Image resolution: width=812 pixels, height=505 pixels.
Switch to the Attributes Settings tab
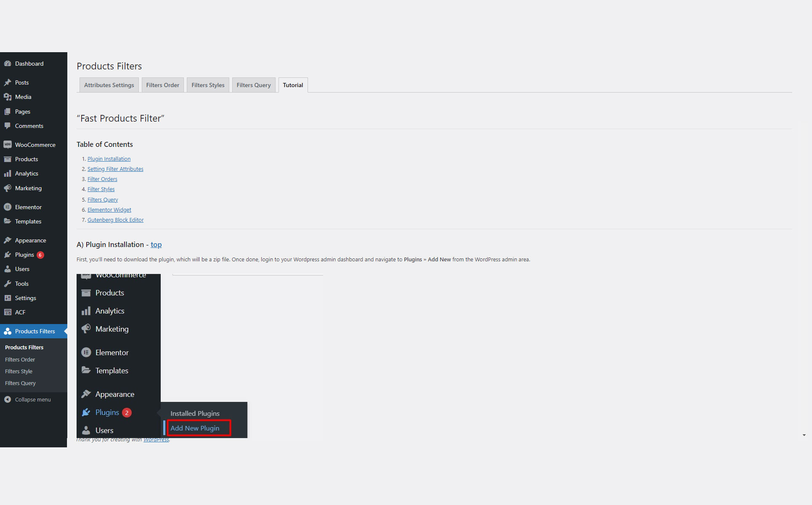point(109,85)
